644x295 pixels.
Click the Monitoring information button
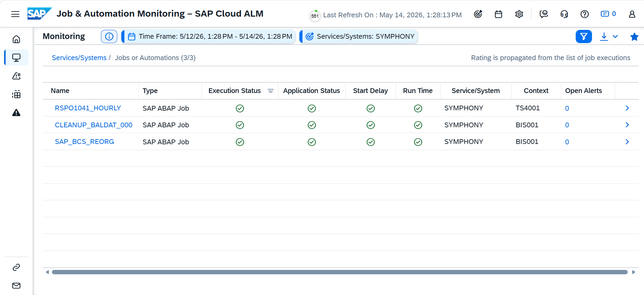109,36
